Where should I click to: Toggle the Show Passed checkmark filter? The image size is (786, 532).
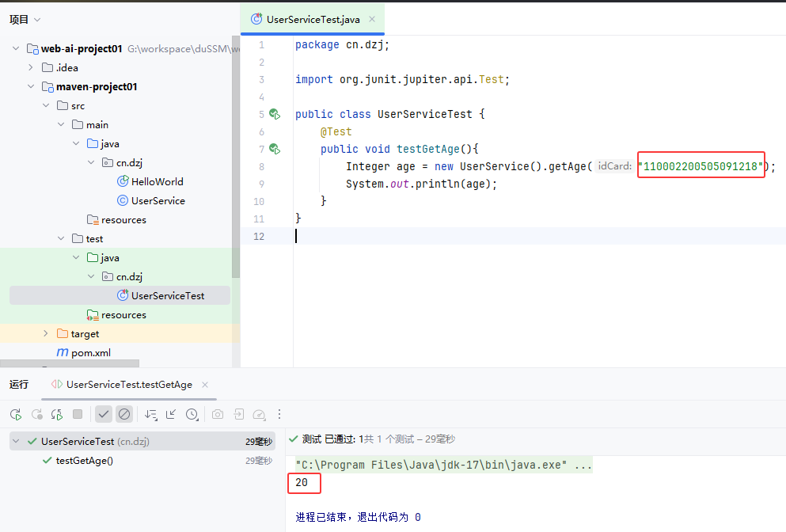click(x=104, y=414)
